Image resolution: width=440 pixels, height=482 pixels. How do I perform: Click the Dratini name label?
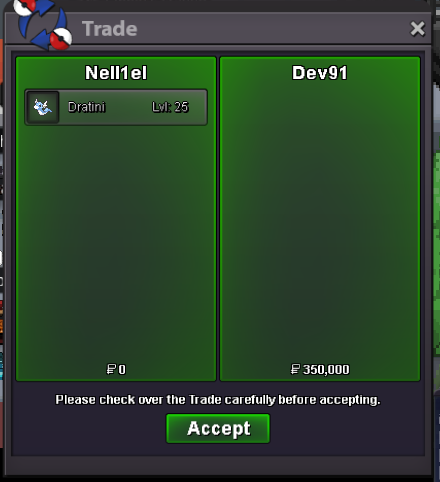(x=87, y=107)
